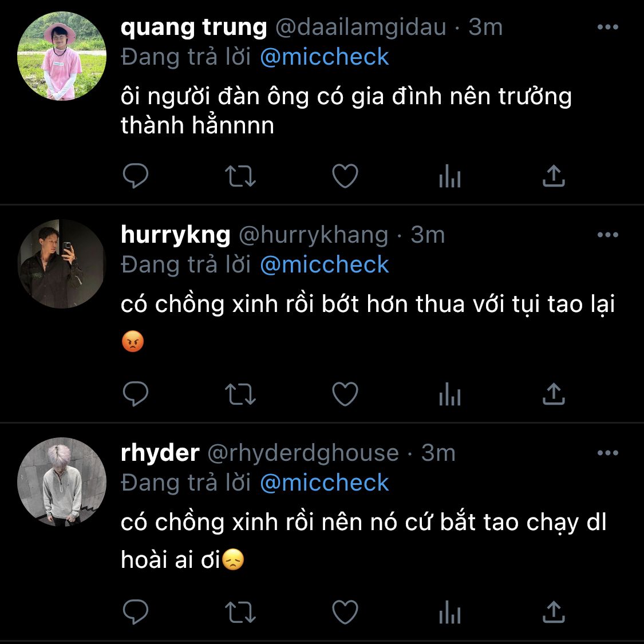The width and height of the screenshot is (644, 644).
Task: View analytics for hurrykng's tweet
Action: click(x=450, y=394)
